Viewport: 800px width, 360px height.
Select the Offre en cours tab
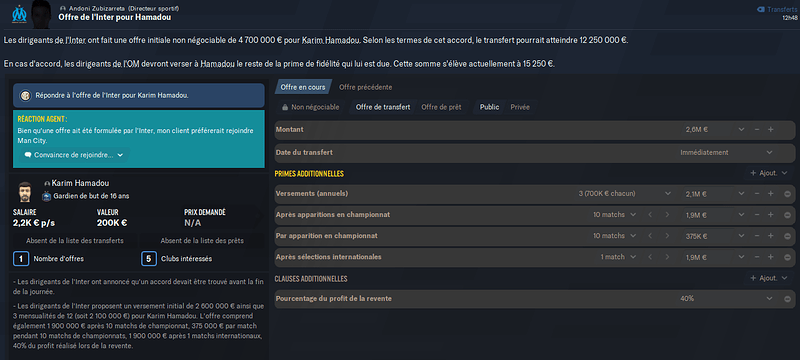[x=303, y=87]
